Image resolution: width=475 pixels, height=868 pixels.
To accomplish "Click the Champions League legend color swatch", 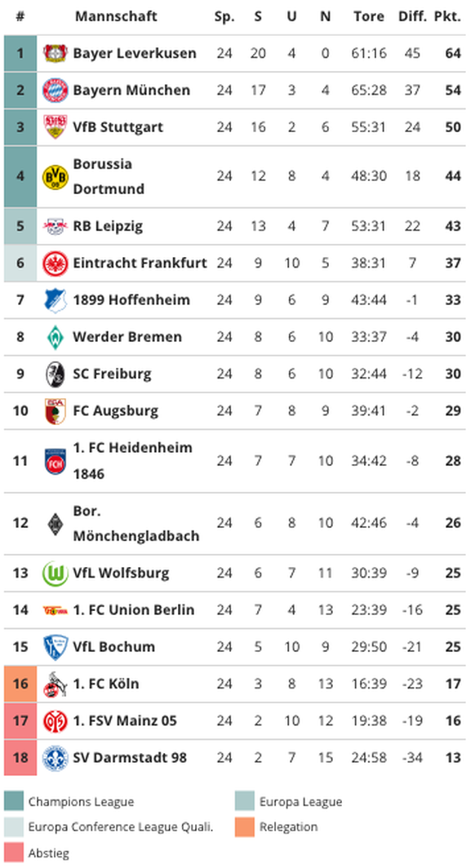I will [14, 801].
